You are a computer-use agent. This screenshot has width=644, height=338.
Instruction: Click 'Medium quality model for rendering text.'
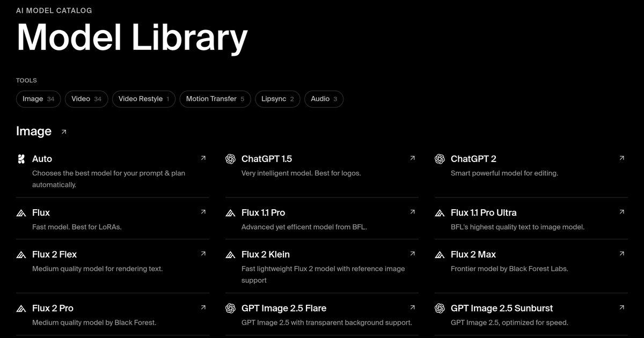click(97, 269)
